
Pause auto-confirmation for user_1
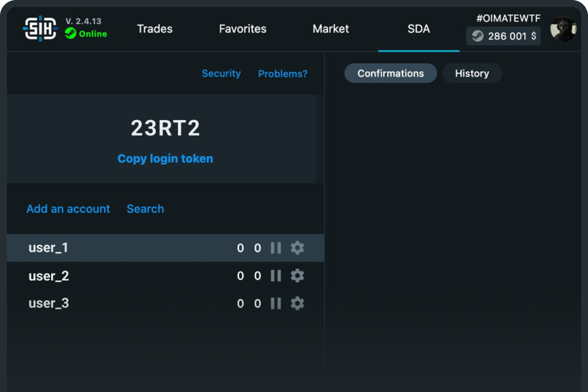(x=276, y=248)
